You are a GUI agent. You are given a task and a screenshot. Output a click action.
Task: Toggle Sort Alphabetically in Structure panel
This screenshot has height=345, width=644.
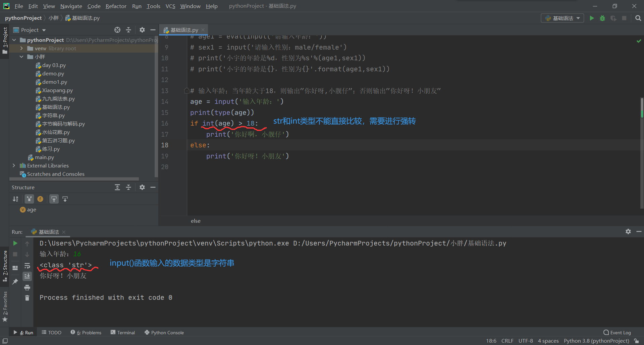[x=15, y=199]
